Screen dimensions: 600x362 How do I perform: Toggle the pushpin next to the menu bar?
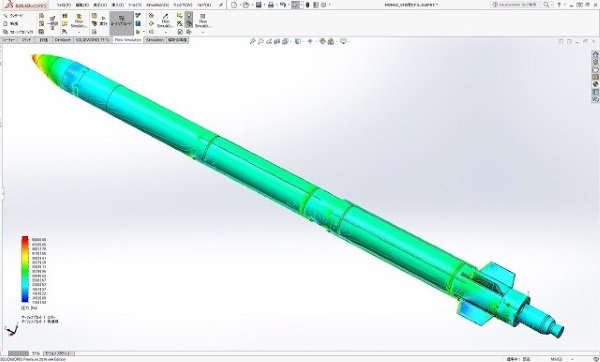221,5
